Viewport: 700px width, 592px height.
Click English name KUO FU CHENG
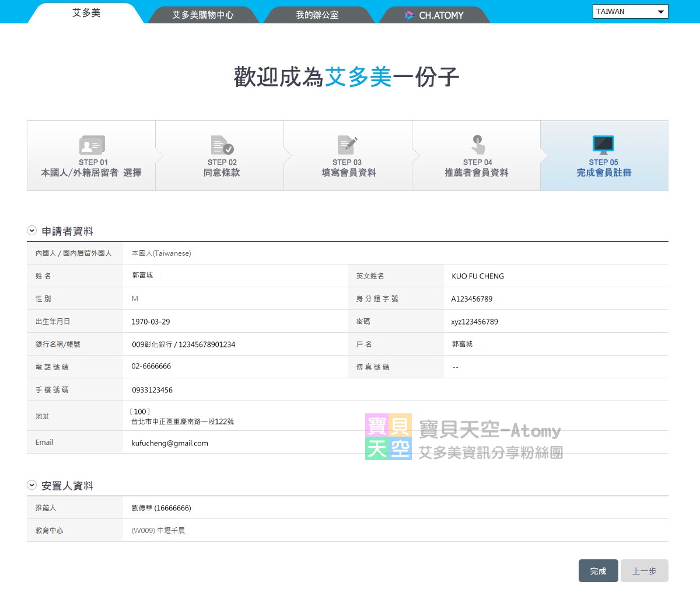(x=478, y=276)
